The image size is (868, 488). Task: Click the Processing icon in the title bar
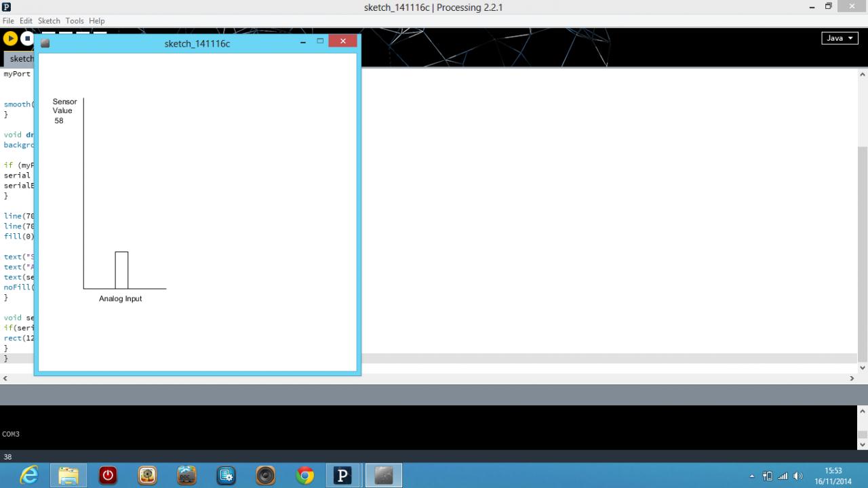tap(7, 7)
